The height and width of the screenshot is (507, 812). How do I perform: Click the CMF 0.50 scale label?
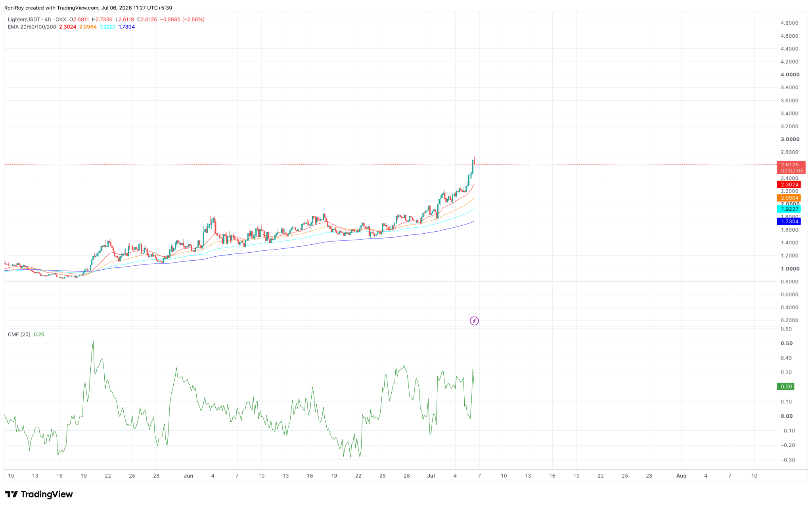[x=787, y=344]
